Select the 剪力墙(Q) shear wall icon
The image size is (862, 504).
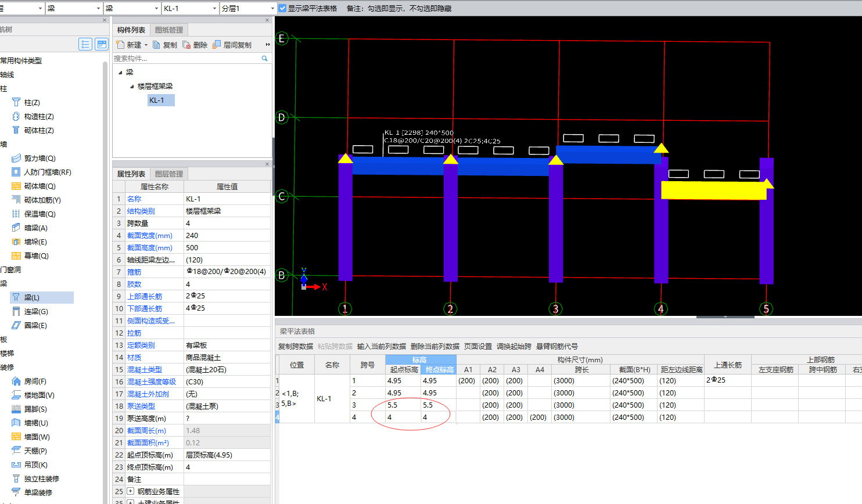click(x=16, y=158)
